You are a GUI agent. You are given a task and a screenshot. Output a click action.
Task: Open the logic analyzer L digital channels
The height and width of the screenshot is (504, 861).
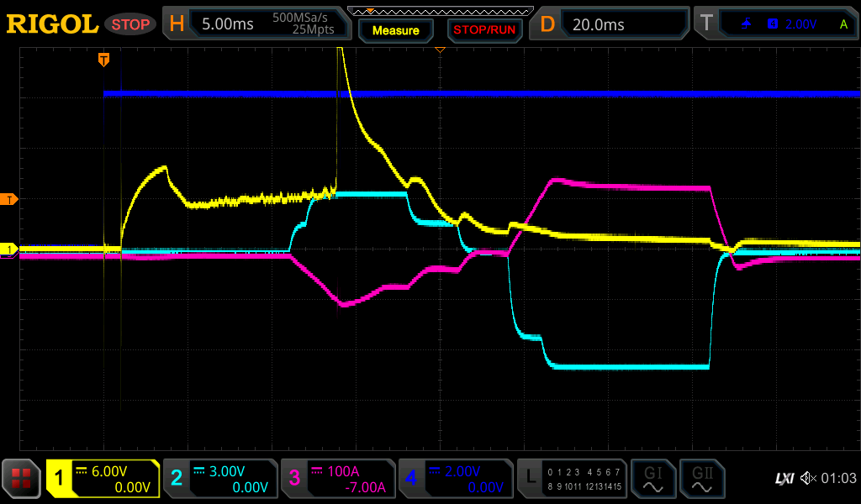click(572, 479)
